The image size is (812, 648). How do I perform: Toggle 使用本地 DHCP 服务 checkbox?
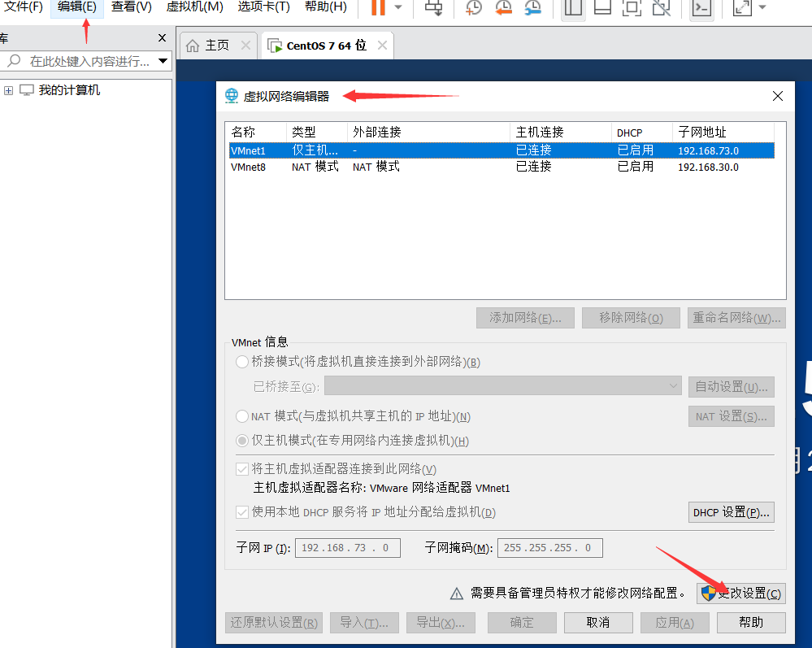242,512
